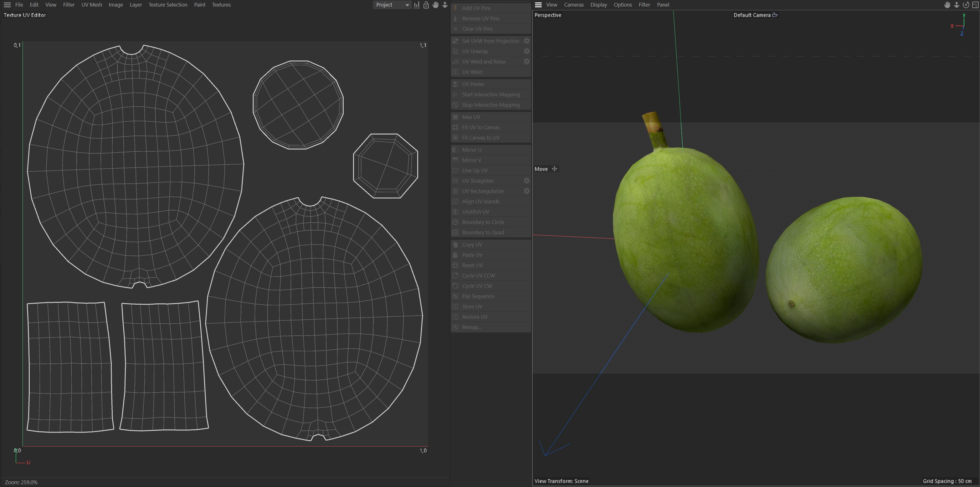The width and height of the screenshot is (980, 487).
Task: Open UV Unwrap settings gear
Action: point(526,51)
